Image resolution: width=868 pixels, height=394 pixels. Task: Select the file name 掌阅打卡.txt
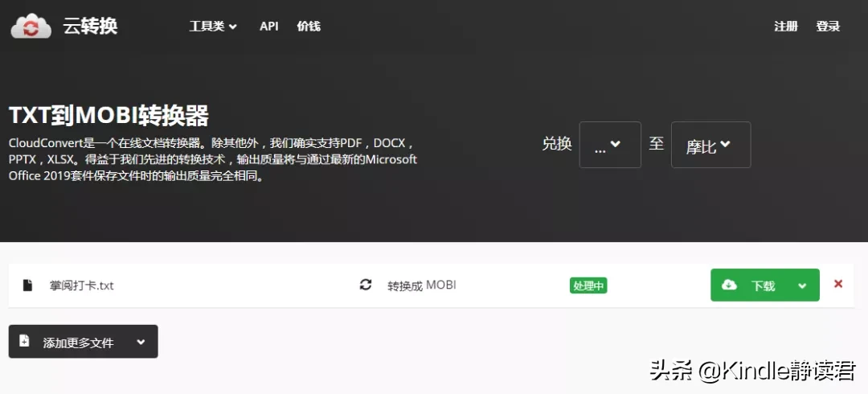click(81, 286)
